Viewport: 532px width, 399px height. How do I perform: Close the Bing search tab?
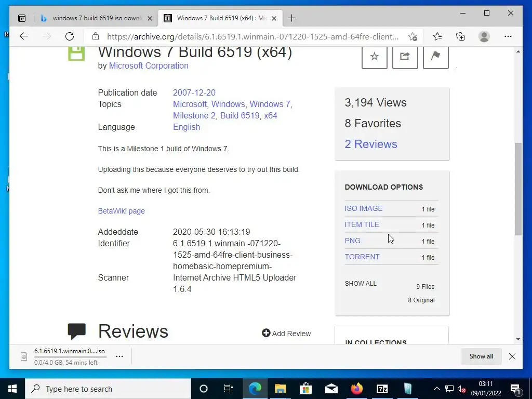pos(150,18)
